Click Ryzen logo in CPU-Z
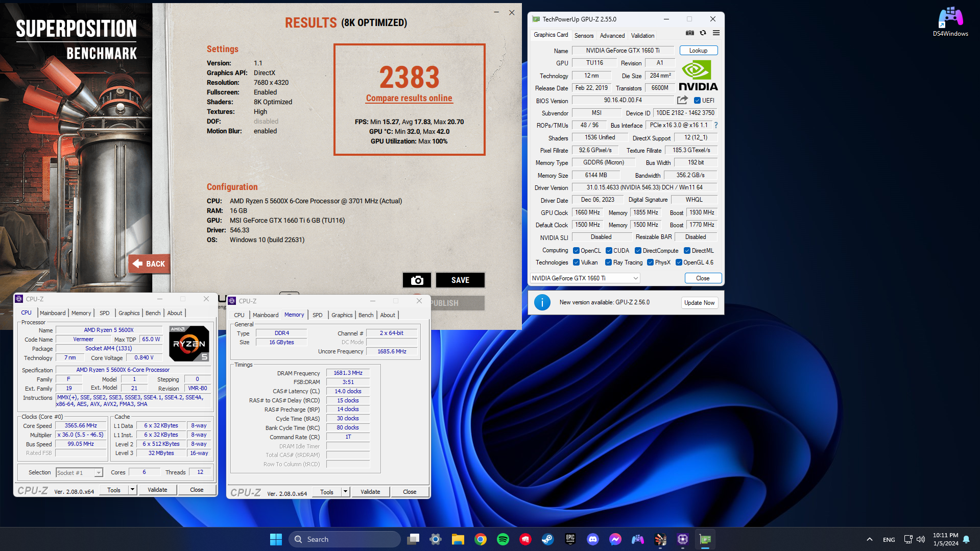Image resolution: width=980 pixels, height=551 pixels. click(x=189, y=343)
